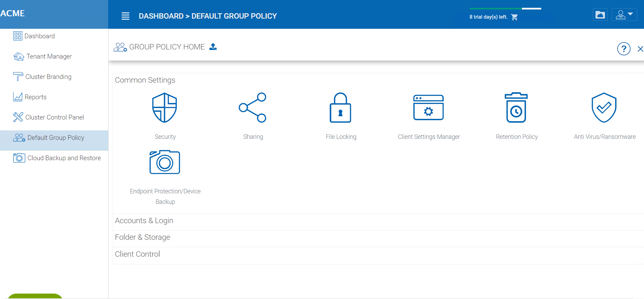Open Endpoint Protection/Device Backup camera icon
The image size is (644, 299).
click(x=165, y=162)
